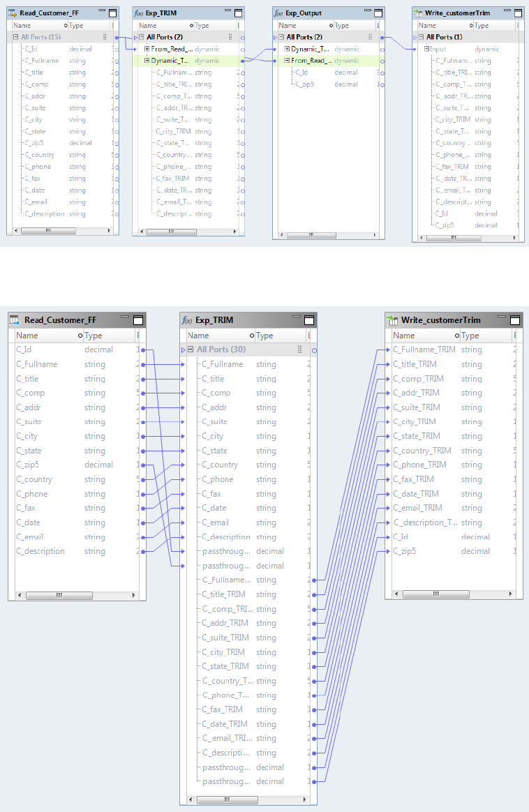
Task: Minimize the top Read_Customer_FF transformation
Action: [x=102, y=11]
